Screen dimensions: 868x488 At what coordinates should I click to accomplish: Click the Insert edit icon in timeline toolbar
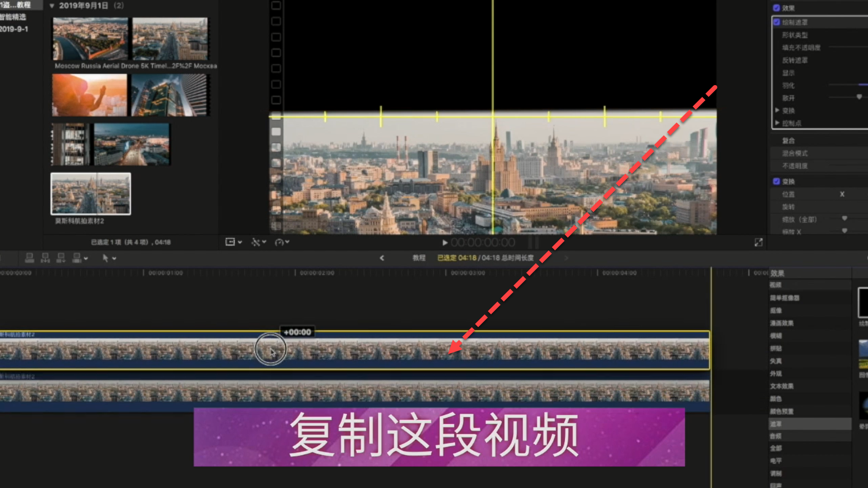45,258
